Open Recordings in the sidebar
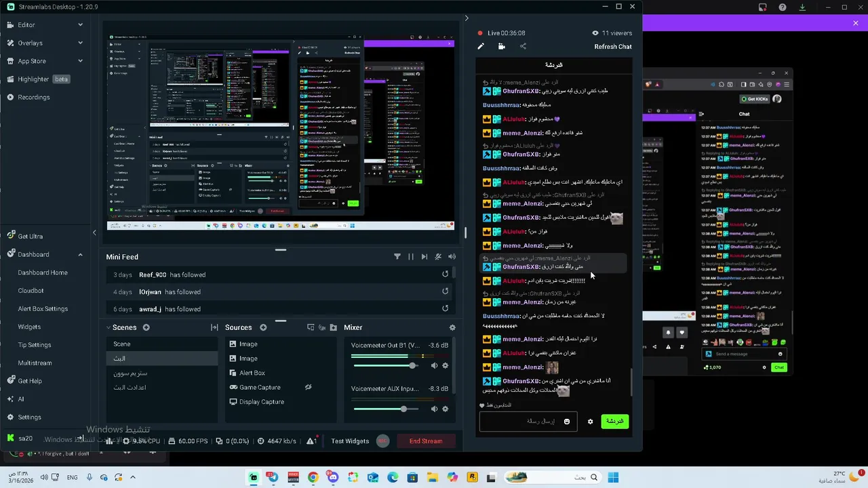Viewport: 868px width, 488px height. click(x=33, y=97)
